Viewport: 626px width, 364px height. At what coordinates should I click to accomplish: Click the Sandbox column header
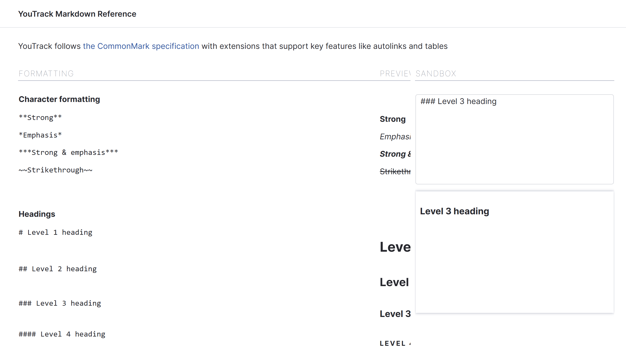pos(436,74)
